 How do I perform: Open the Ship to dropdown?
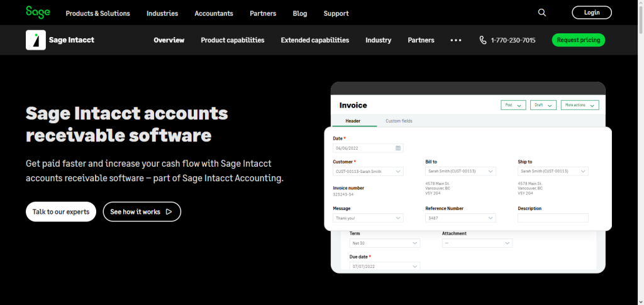(553, 171)
